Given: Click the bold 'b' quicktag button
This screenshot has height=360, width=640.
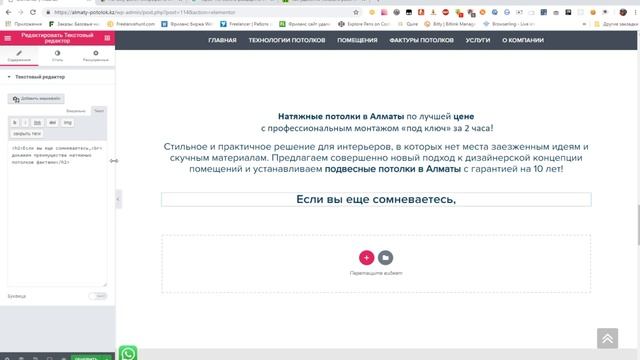Looking at the screenshot, I should point(15,122).
